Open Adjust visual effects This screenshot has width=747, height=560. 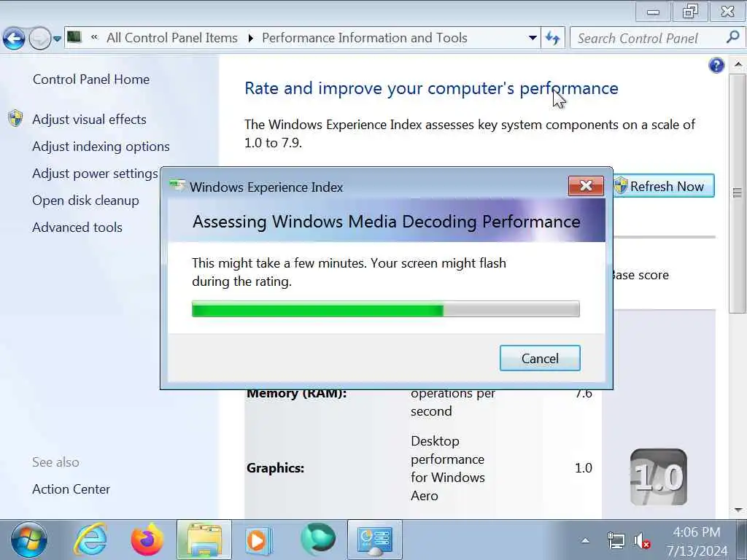(89, 119)
